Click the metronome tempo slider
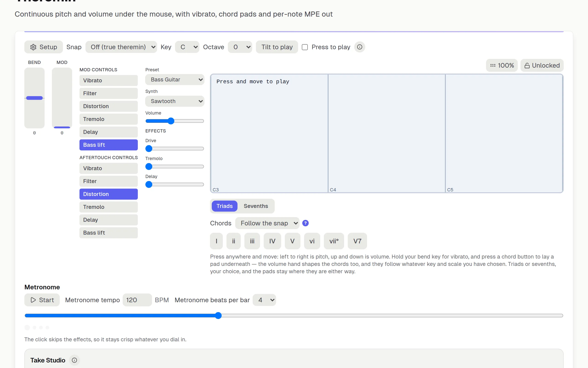Screen dimensions: 588x368 click(x=294, y=316)
